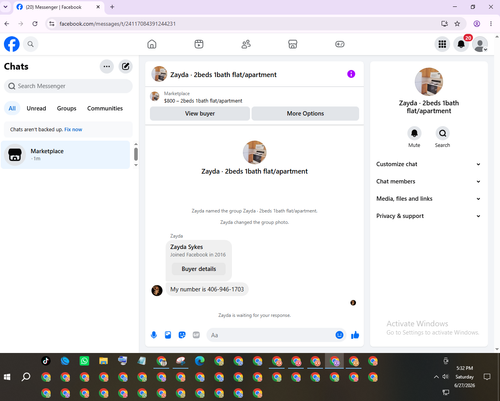Show hidden system tray icons chevron
This screenshot has height=401, width=500.
tap(436, 377)
